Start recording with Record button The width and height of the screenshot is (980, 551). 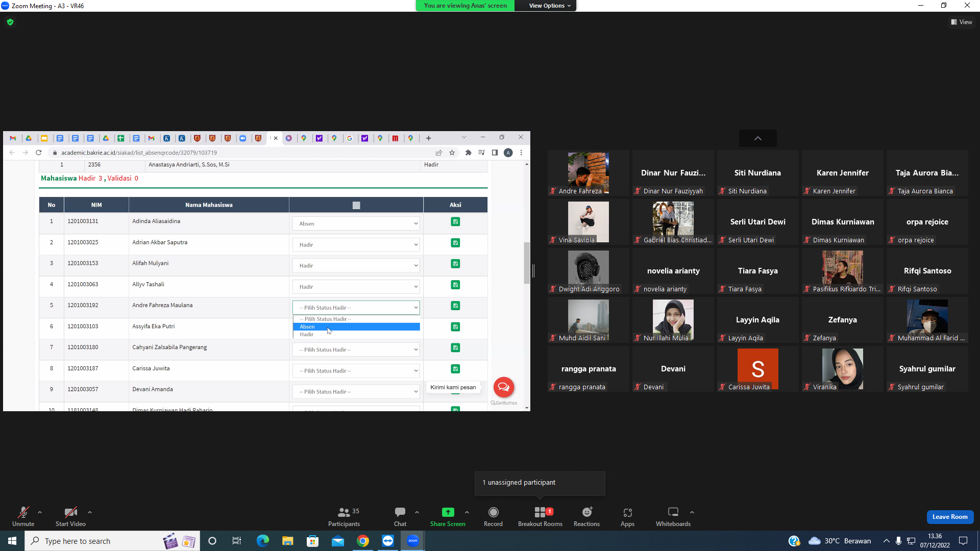493,516
